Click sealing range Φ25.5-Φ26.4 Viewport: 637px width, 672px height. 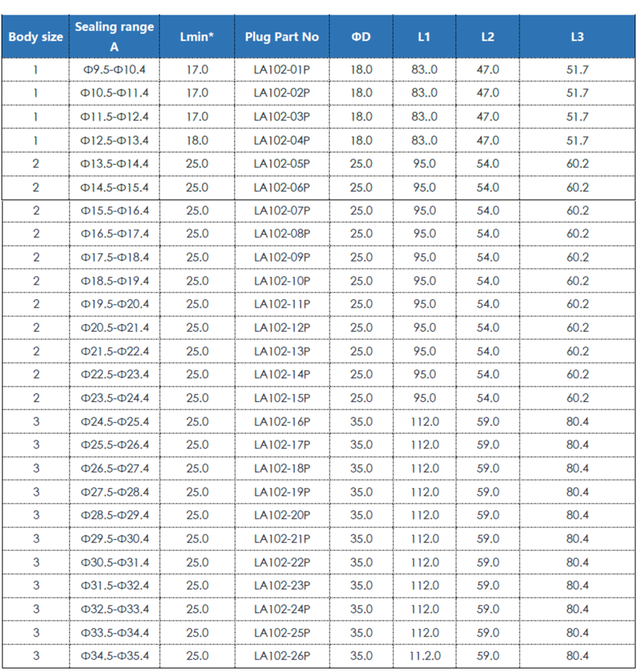point(115,445)
